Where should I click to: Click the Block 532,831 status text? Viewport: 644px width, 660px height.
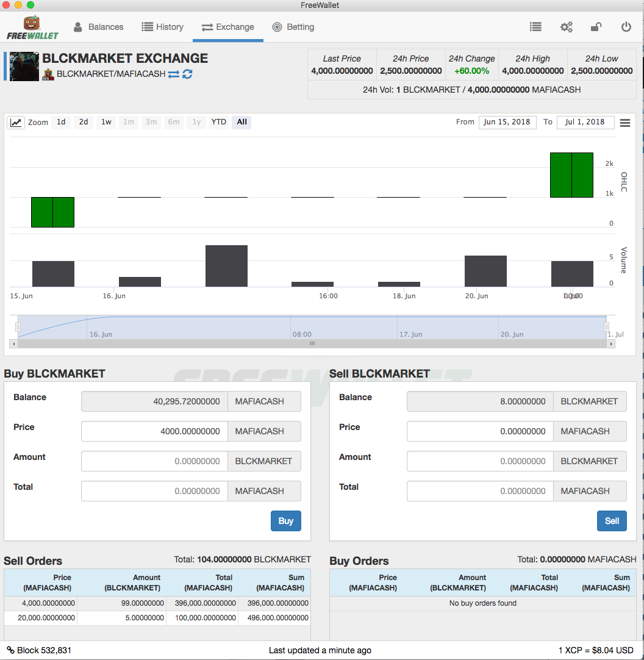pyautogui.click(x=44, y=650)
